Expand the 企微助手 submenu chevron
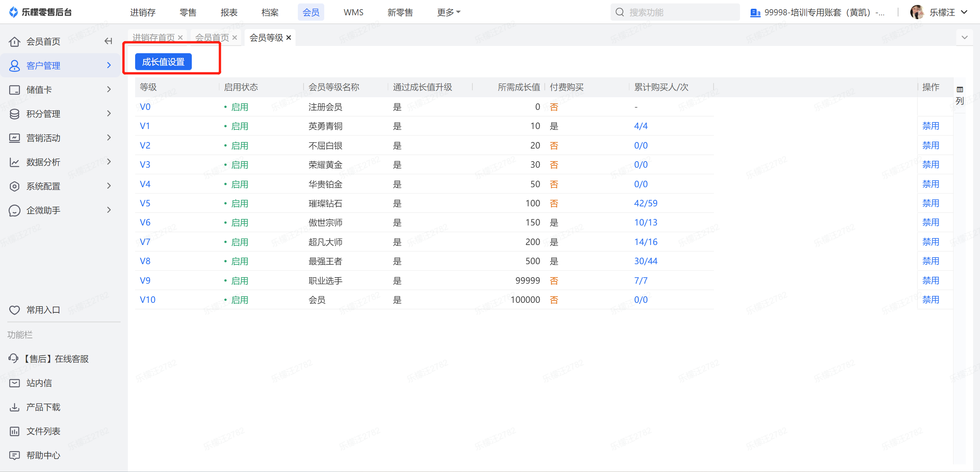 [x=109, y=210]
